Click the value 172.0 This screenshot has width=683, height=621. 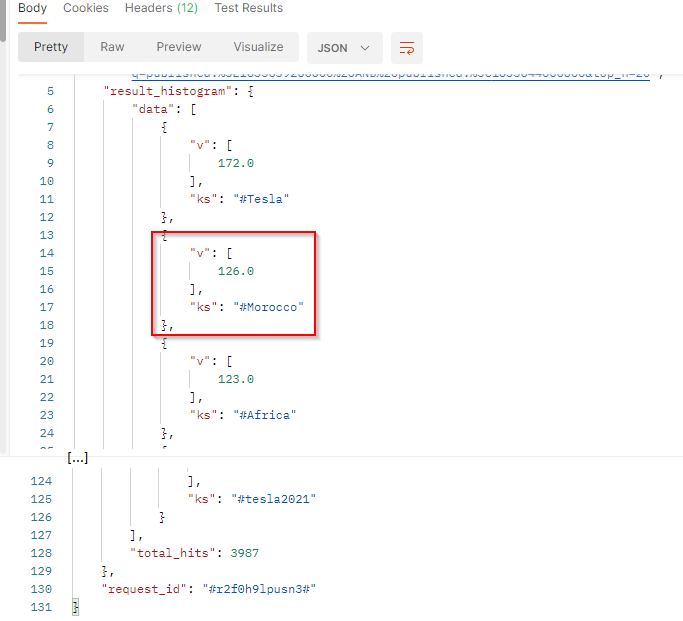click(x=236, y=163)
